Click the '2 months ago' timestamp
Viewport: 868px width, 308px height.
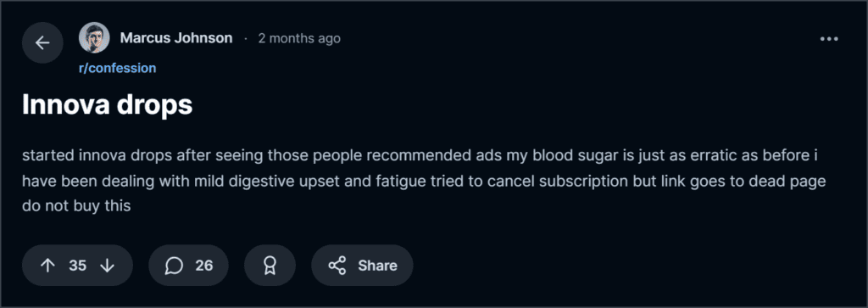pyautogui.click(x=299, y=38)
